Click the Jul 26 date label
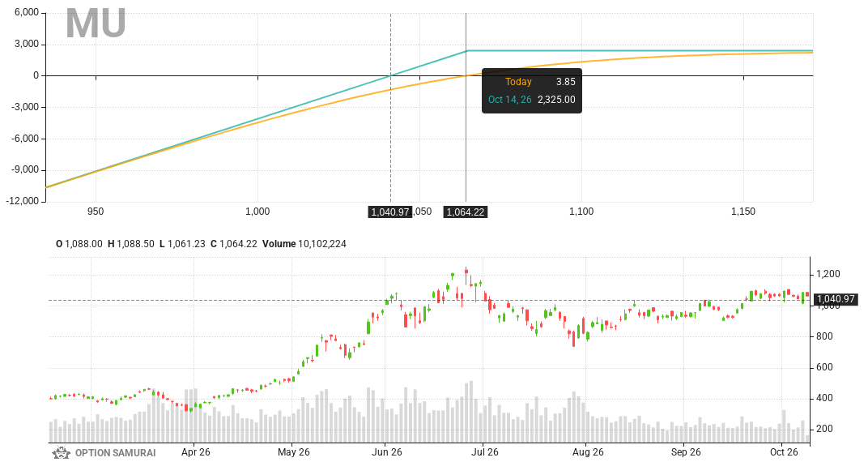Image resolution: width=868 pixels, height=462 pixels. coord(484,452)
